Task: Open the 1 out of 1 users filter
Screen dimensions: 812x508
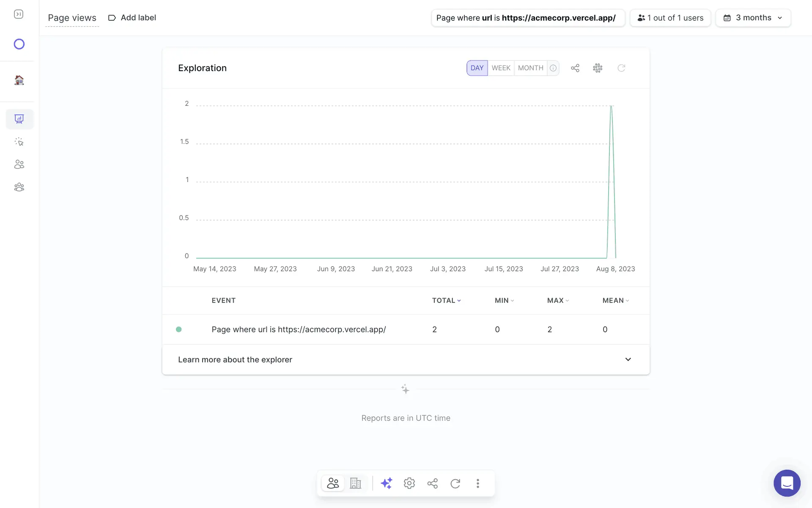Action: pos(670,18)
